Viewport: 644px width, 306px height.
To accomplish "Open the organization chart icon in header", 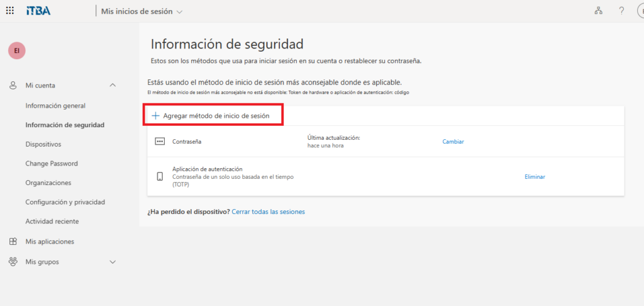I will 597,11.
